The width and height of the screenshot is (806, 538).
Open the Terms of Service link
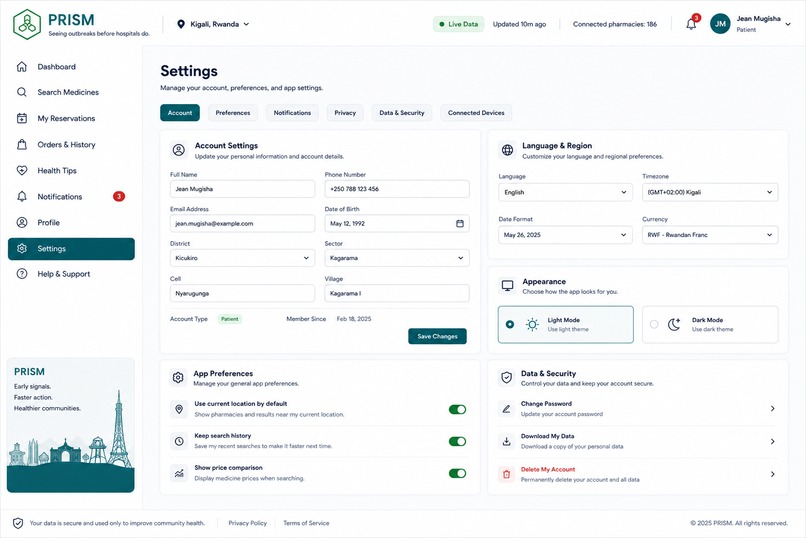[306, 523]
